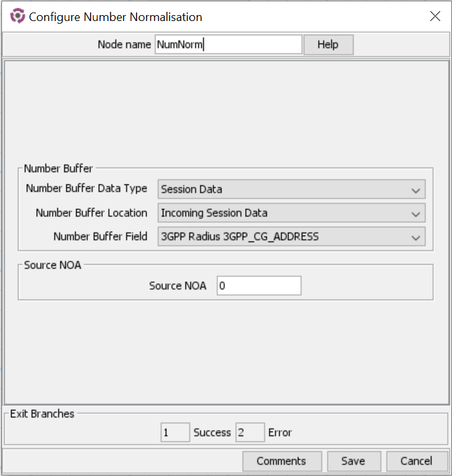452x476 pixels.
Task: Open the Number Buffer Data Type dropdown
Action: click(x=291, y=189)
